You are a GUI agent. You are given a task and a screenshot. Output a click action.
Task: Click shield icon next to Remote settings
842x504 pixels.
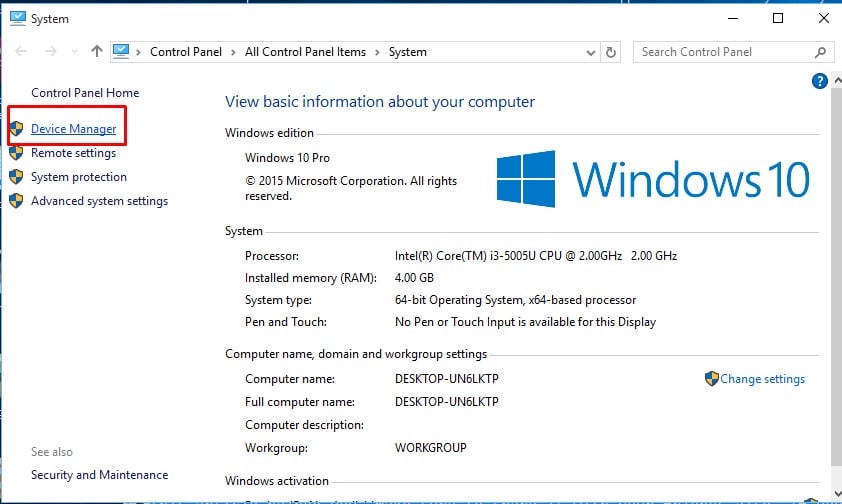[17, 153]
